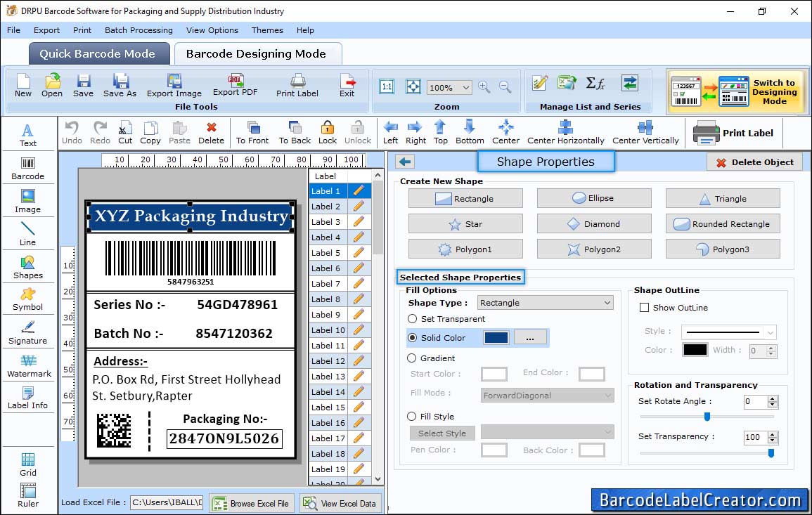Viewport: 812px width, 515px height.
Task: Click the To Front icon
Action: point(252,133)
